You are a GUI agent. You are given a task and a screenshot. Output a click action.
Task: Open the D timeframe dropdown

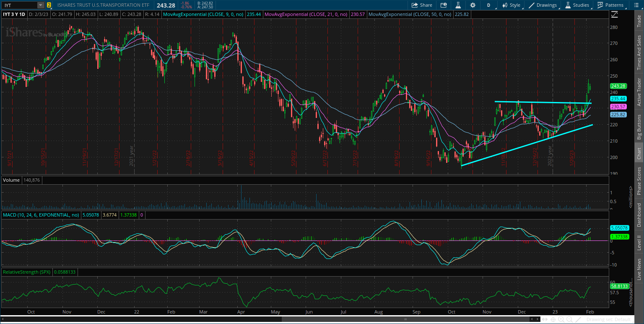point(488,5)
